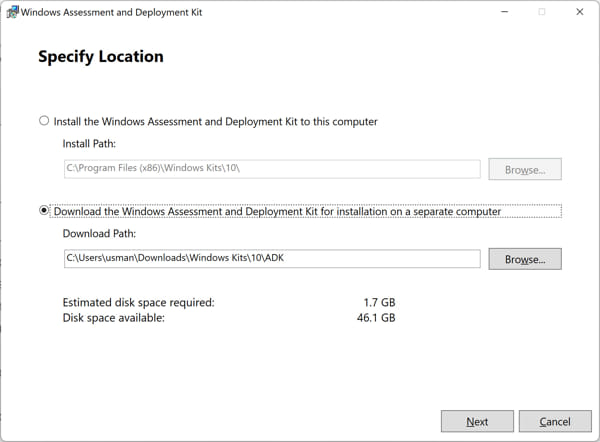The width and height of the screenshot is (600, 442).
Task: Click the disabled Install Path field
Action: coord(272,169)
